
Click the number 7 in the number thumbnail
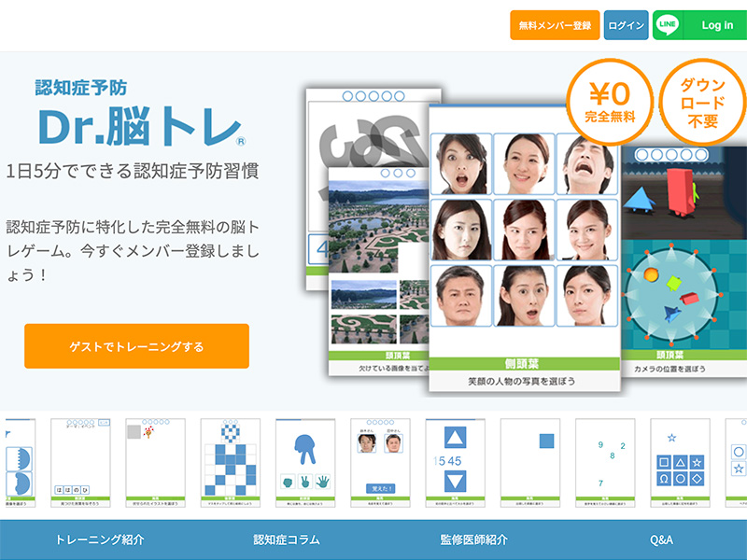(x=600, y=483)
